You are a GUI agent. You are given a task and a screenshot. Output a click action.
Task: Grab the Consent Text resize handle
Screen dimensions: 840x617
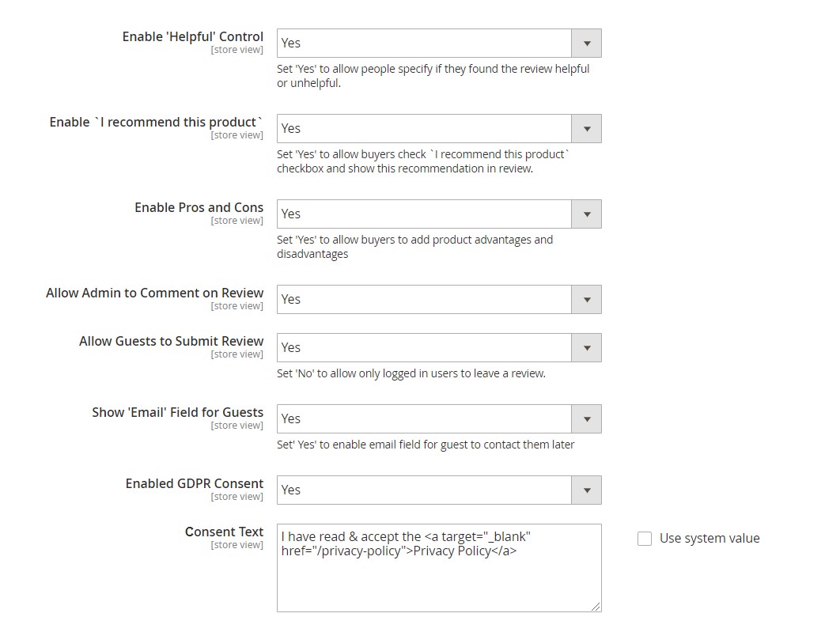click(x=595, y=606)
